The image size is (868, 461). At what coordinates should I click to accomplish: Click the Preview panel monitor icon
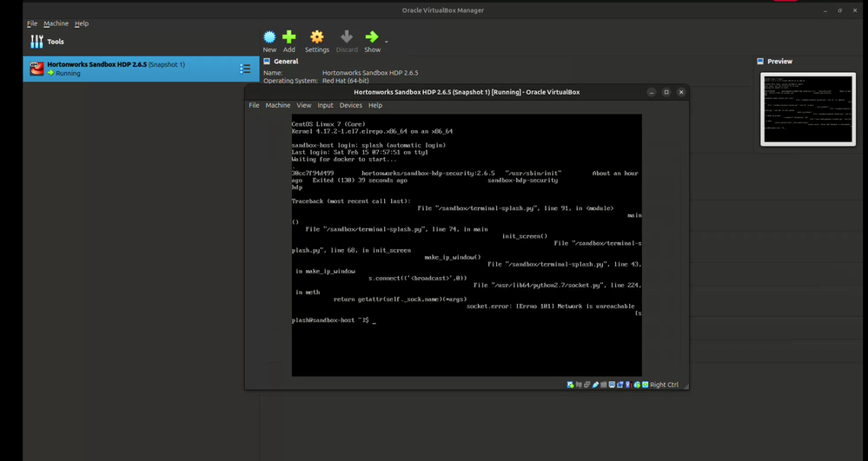coord(760,62)
